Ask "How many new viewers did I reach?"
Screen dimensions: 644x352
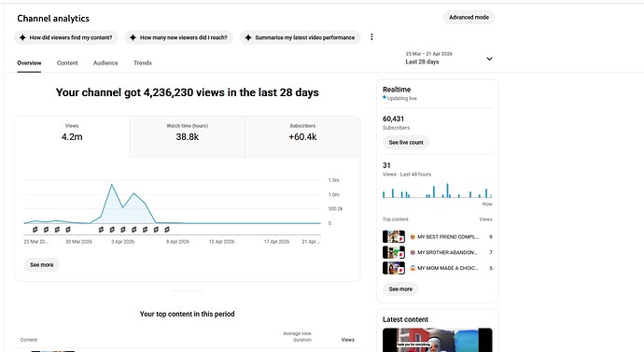click(x=179, y=37)
